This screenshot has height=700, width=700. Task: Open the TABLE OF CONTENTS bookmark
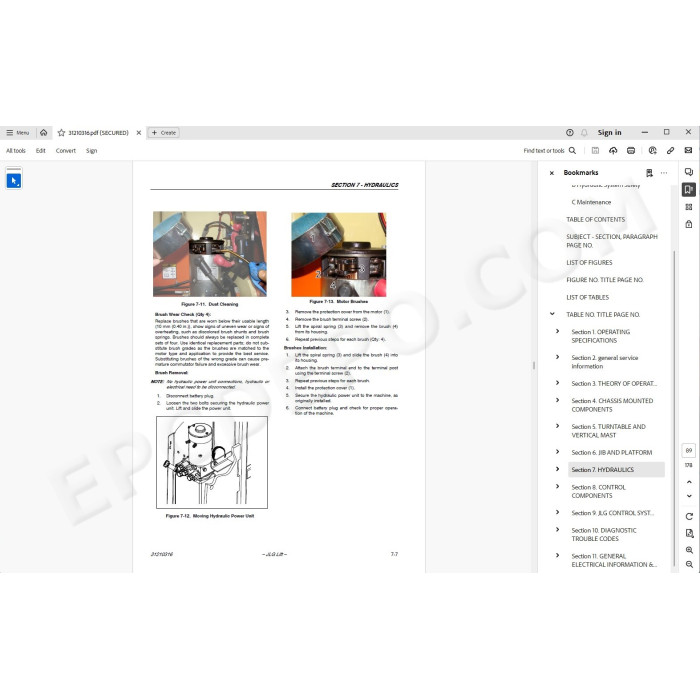[x=596, y=220]
